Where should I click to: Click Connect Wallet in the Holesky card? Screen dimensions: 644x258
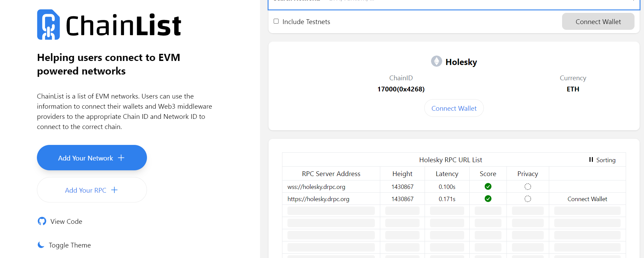coord(454,108)
